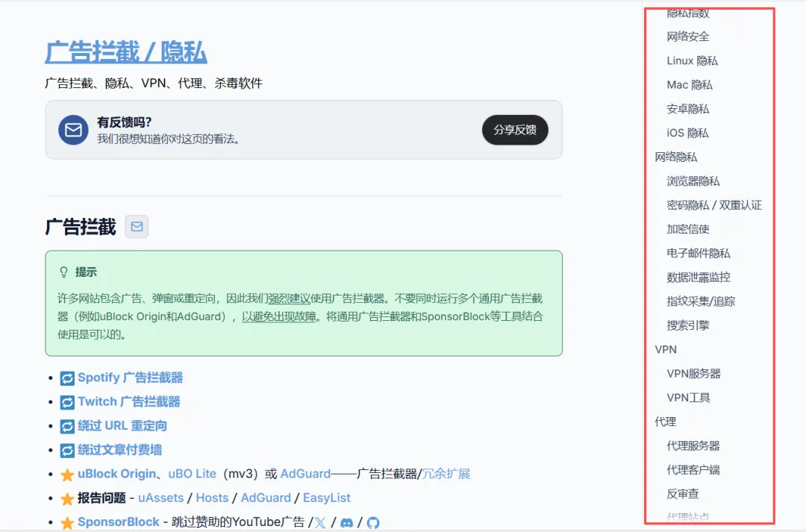This screenshot has height=532, width=806.
Task: Open the Twitch 广告拦截器 link
Action: (129, 402)
